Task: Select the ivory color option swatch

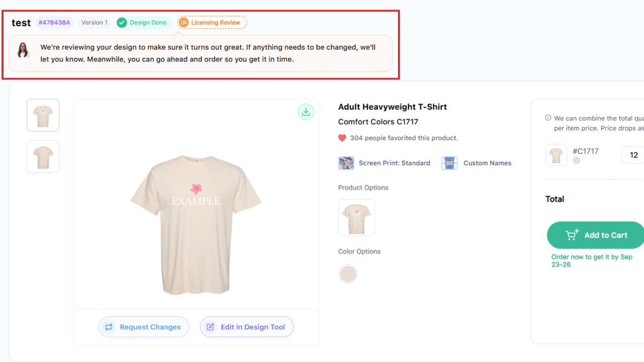Action: coord(348,274)
